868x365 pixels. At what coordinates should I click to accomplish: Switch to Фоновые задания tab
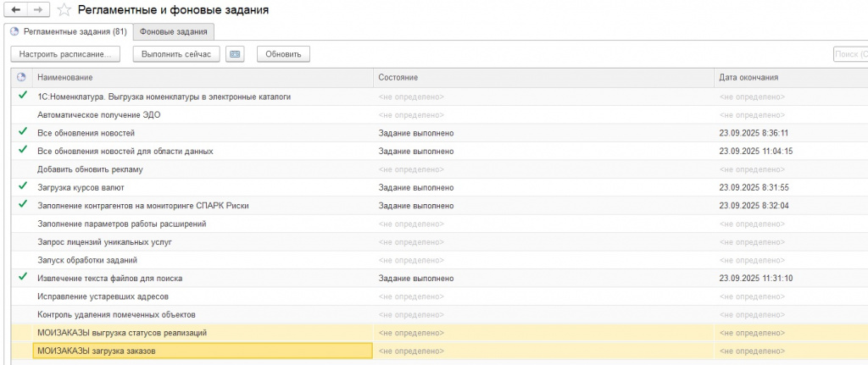click(174, 31)
